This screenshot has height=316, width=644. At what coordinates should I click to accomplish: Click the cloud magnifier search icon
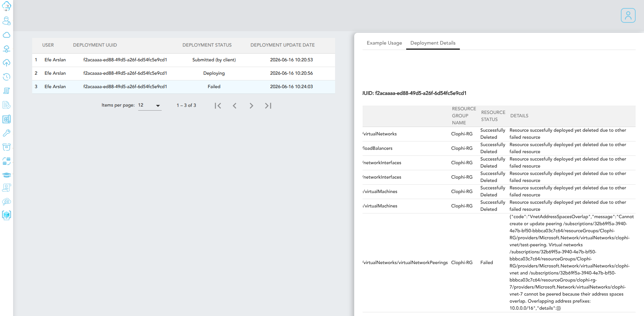pyautogui.click(x=6, y=202)
